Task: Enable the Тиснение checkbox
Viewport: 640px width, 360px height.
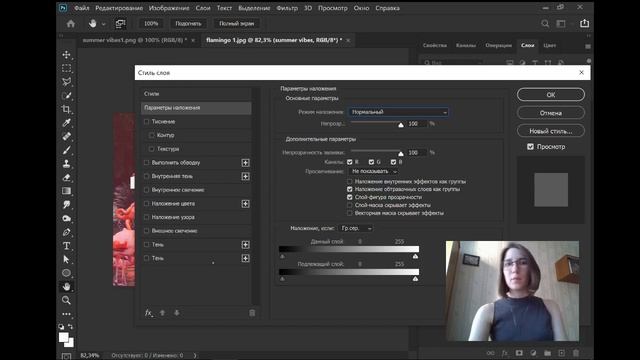Action: click(x=147, y=121)
